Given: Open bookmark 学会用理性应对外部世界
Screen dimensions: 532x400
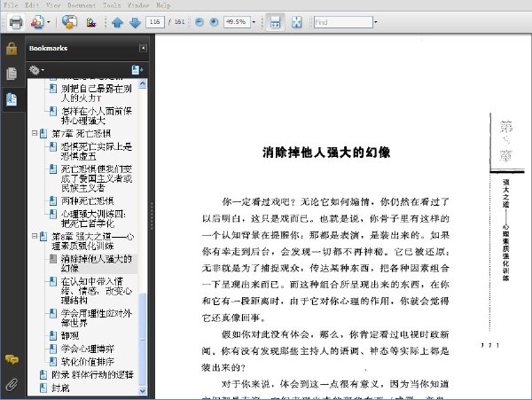Looking at the screenshot, I should (96, 318).
